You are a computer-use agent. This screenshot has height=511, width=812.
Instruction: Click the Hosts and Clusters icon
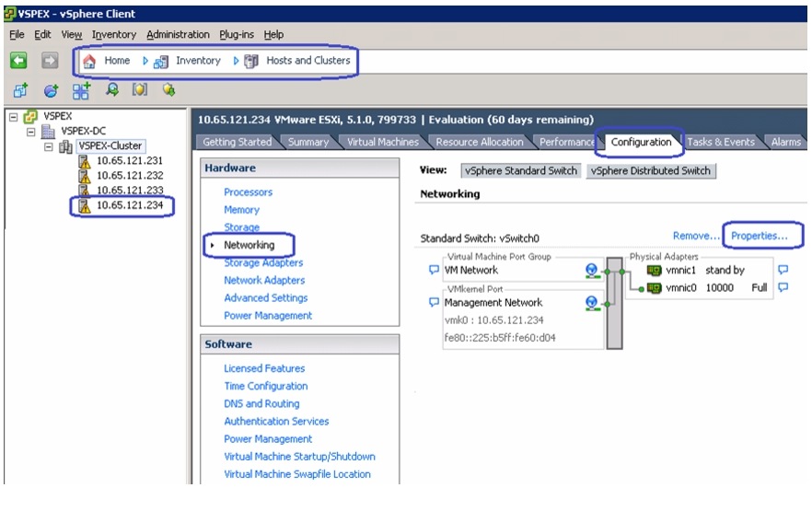coord(251,62)
